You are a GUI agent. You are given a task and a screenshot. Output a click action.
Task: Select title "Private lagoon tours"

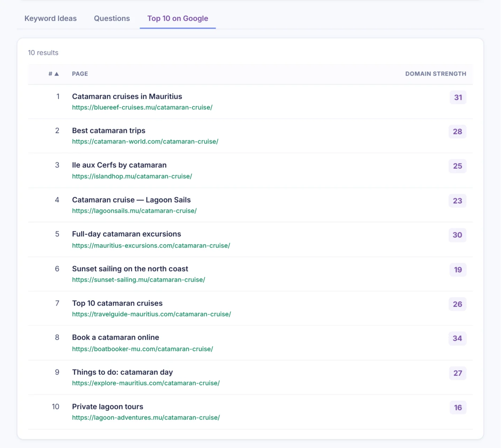tap(108, 407)
